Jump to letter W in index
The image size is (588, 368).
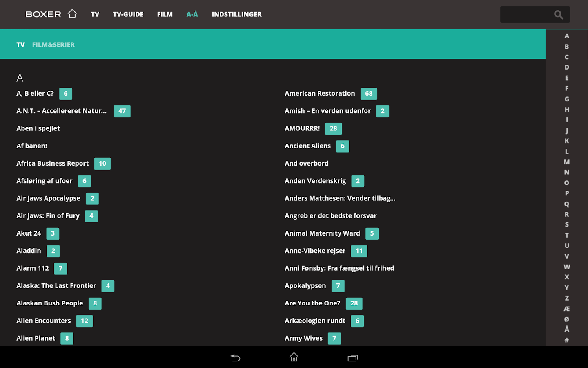(x=567, y=267)
